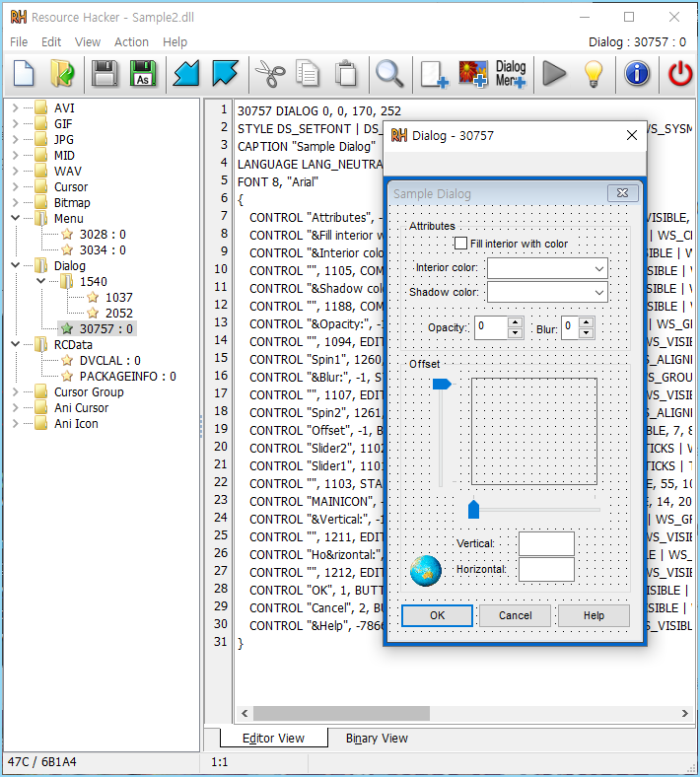Click the Help button in Sample Dialog
The image size is (700, 777).
coord(594,615)
